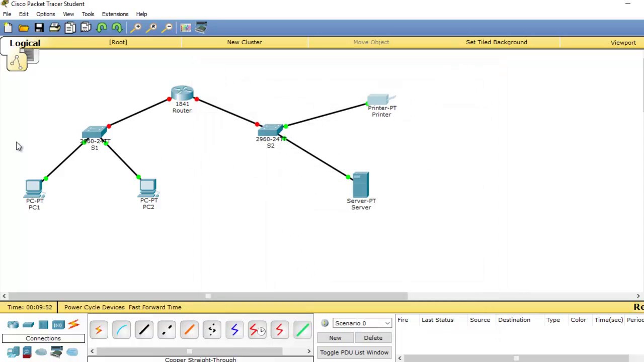This screenshot has width=644, height=362.
Task: Open the Extensions menu
Action: 115,14
